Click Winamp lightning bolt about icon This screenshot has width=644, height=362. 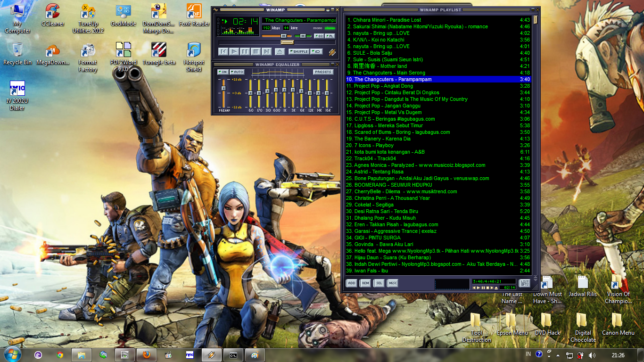(332, 52)
